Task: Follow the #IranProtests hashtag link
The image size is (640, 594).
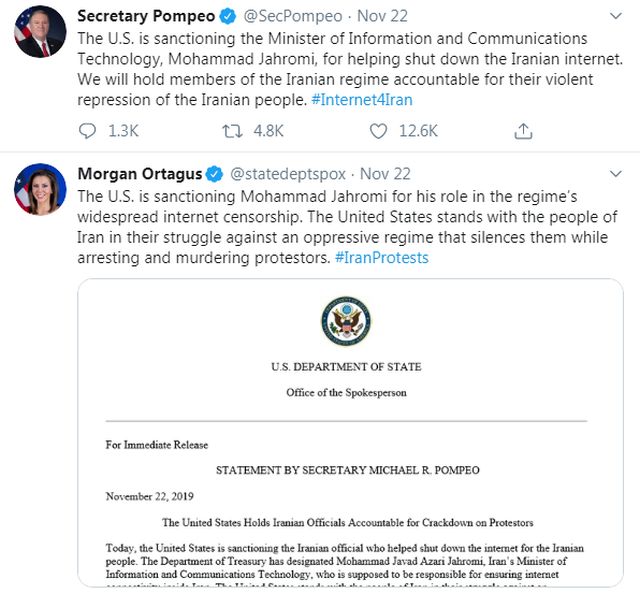Action: point(381,257)
